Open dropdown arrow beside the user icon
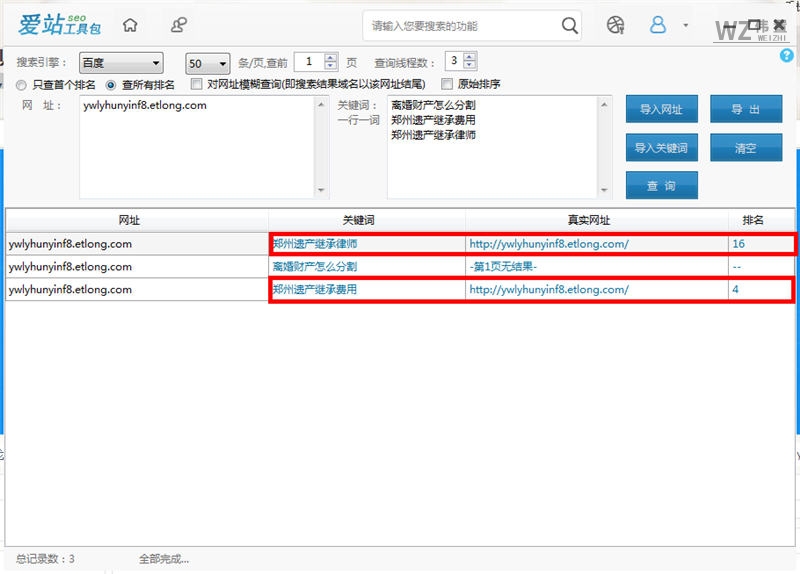The height and width of the screenshot is (574, 800). coord(685,25)
